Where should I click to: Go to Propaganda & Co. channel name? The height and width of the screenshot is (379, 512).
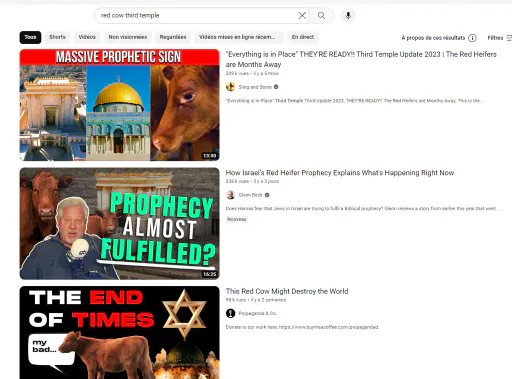coord(258,313)
